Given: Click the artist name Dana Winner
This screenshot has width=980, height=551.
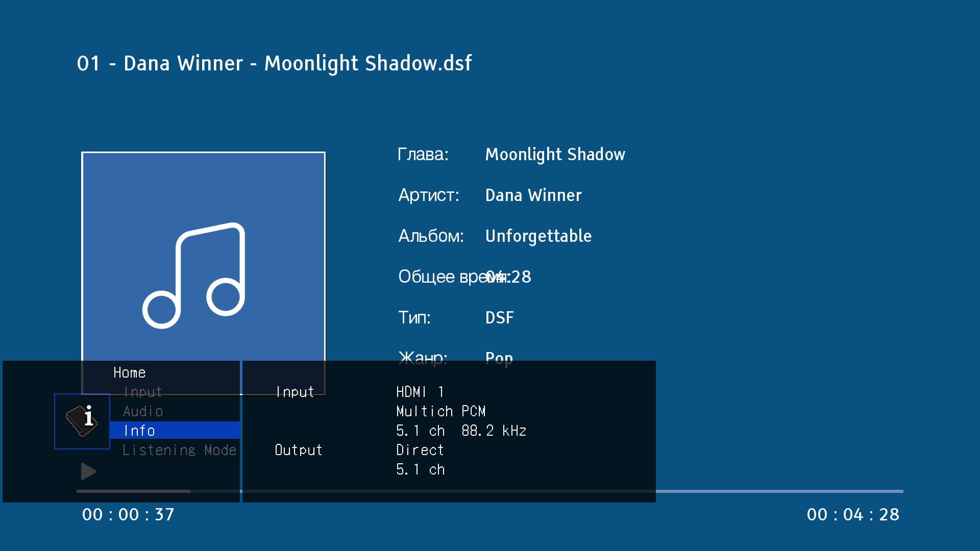Looking at the screenshot, I should click(533, 195).
